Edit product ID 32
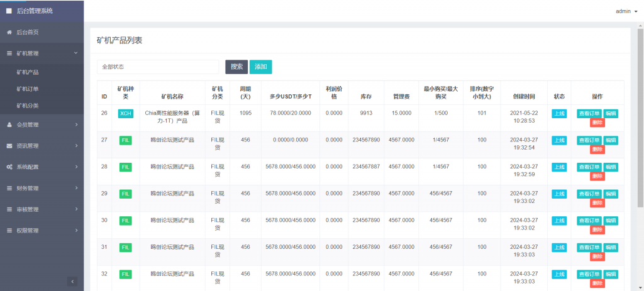 pos(611,275)
